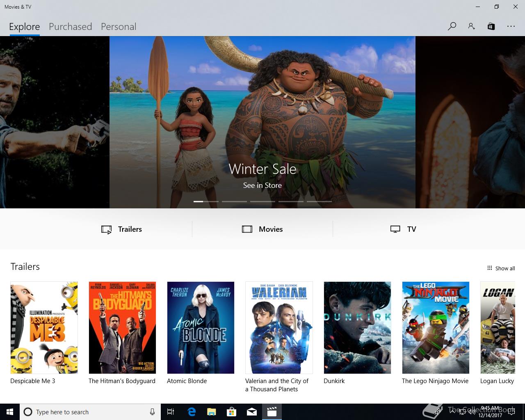This screenshot has height=420, width=525.
Task: Select the second carousel page indicator
Action: tap(234, 201)
